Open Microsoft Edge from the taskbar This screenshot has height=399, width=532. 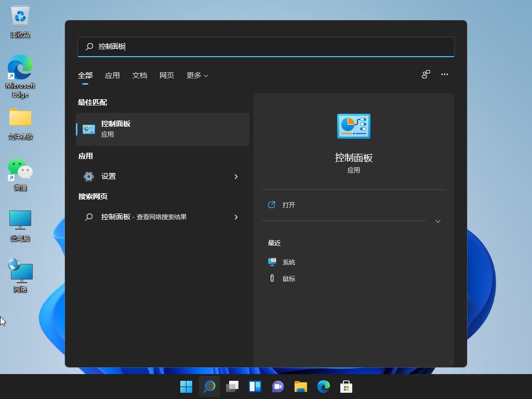(323, 387)
